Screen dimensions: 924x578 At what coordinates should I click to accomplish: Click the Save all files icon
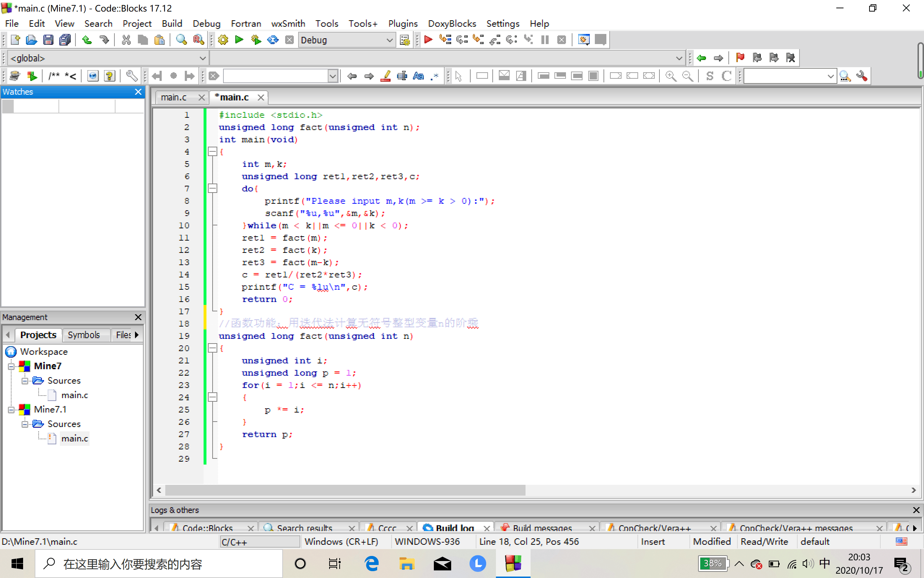(65, 40)
